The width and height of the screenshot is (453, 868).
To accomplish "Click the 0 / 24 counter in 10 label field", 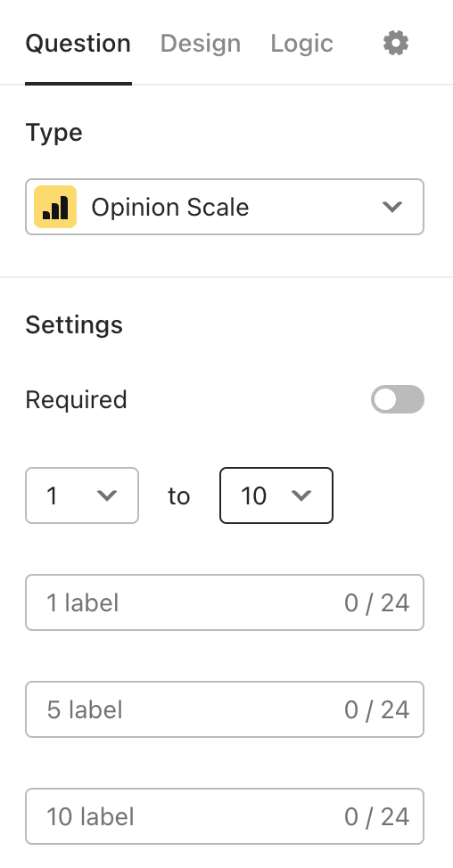I will point(377,816).
